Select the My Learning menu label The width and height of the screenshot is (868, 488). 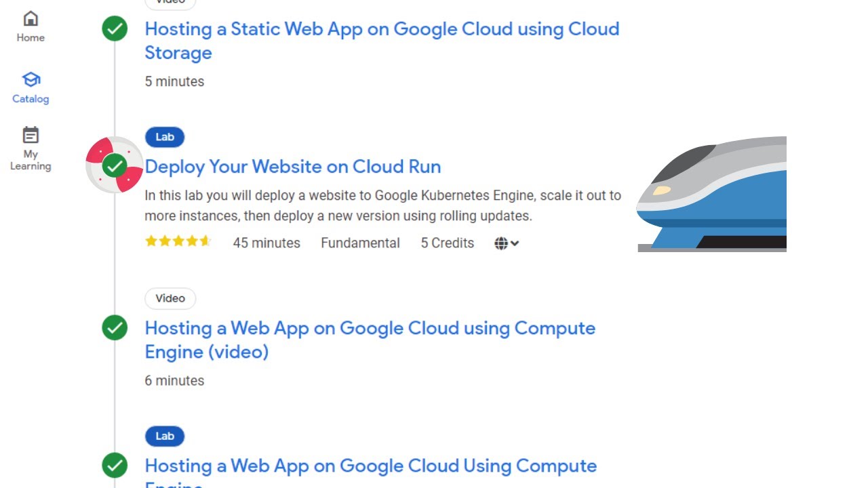pos(31,160)
